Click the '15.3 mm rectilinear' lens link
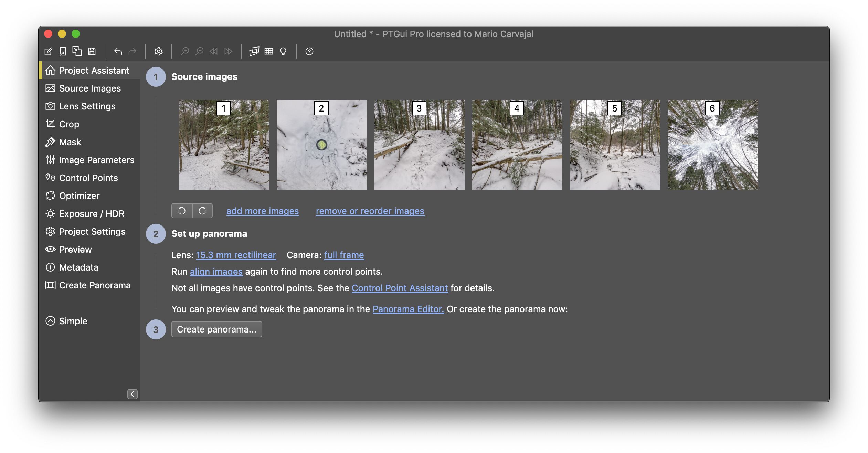This screenshot has height=453, width=868. (236, 255)
